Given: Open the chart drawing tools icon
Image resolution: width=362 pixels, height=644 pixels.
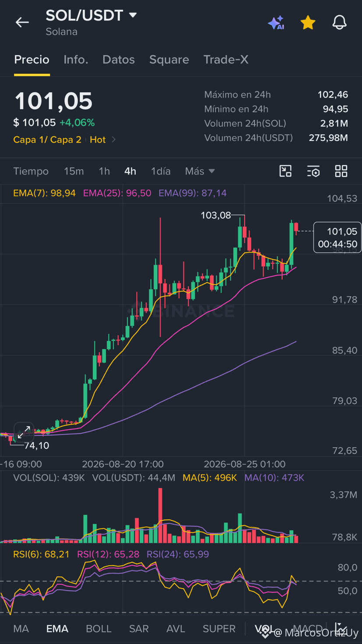Looking at the screenshot, I should coord(285,171).
